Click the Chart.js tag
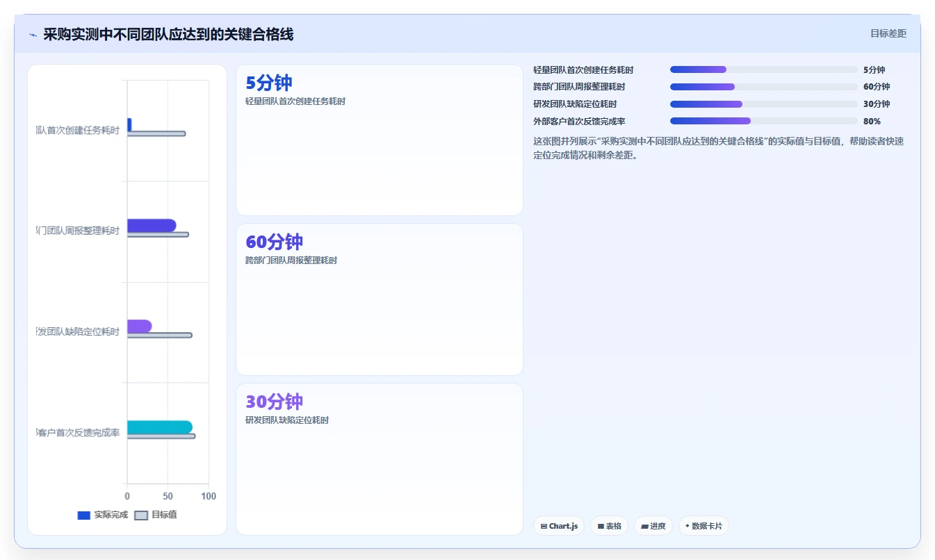The image size is (935, 560). 559,526
